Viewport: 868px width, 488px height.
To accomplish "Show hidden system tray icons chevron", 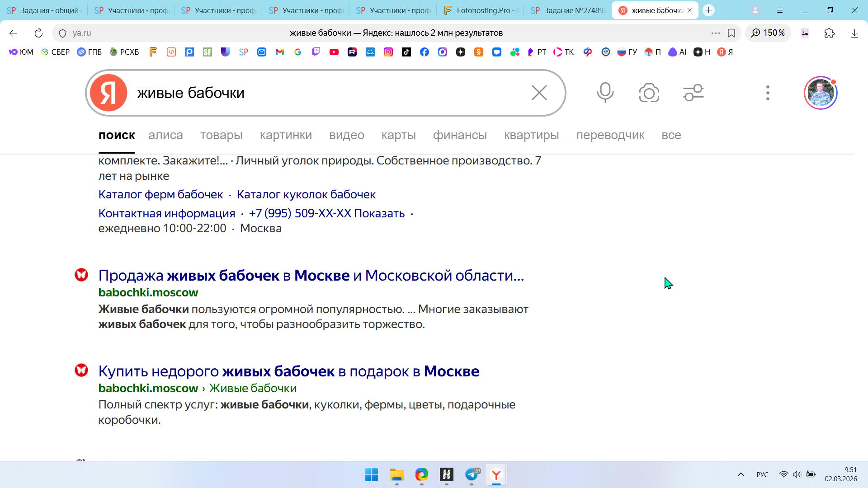I will (x=741, y=474).
